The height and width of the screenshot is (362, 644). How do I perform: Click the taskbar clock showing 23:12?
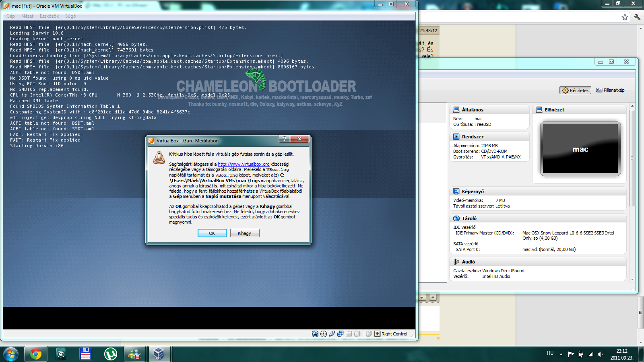click(x=622, y=354)
